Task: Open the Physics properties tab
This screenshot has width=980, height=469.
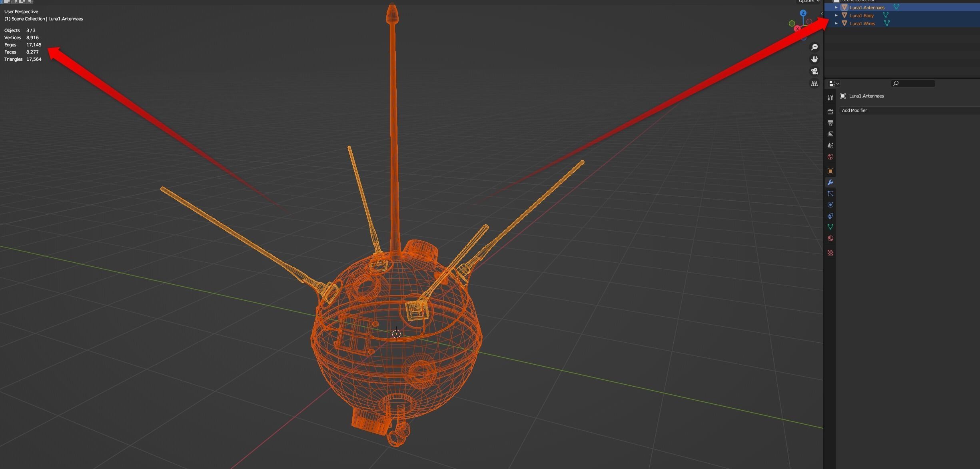Action: tap(830, 205)
